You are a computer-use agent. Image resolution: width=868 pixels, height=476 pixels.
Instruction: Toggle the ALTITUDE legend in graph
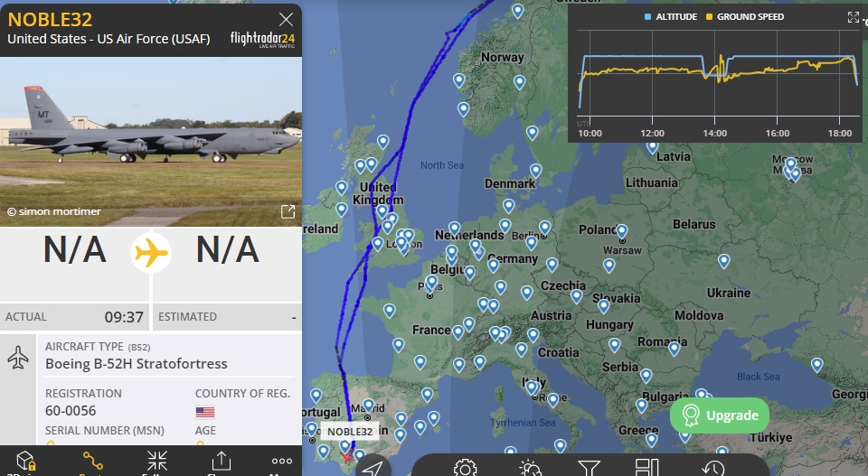point(671,17)
